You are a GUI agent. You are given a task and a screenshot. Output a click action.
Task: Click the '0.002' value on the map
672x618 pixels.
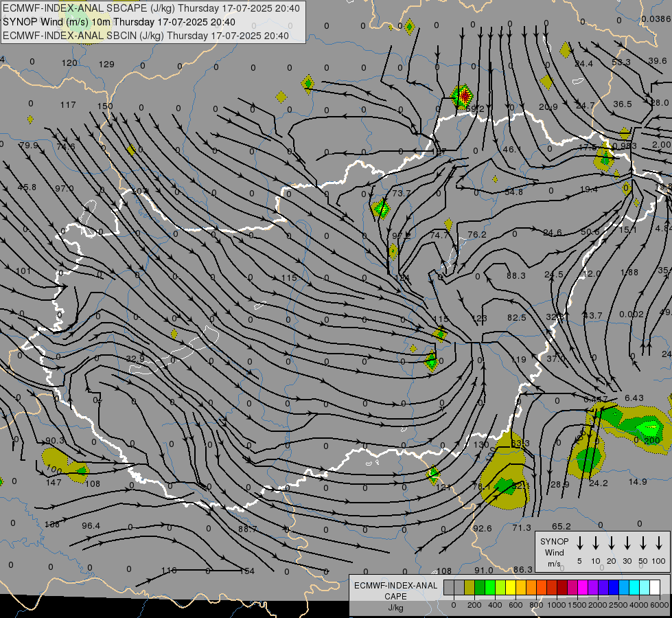tap(632, 314)
